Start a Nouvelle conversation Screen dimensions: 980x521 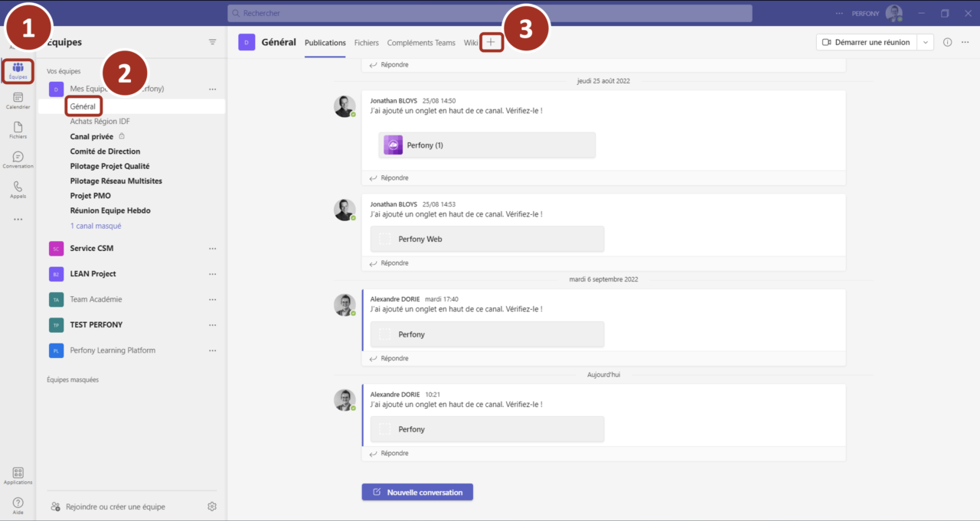(417, 492)
